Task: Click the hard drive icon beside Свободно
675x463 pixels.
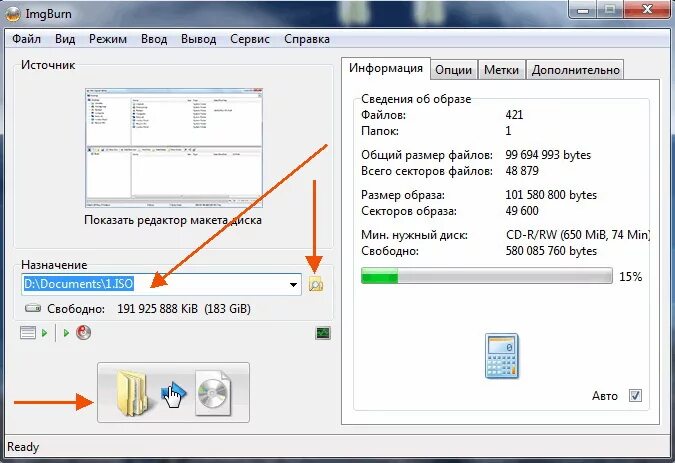Action: [33, 309]
